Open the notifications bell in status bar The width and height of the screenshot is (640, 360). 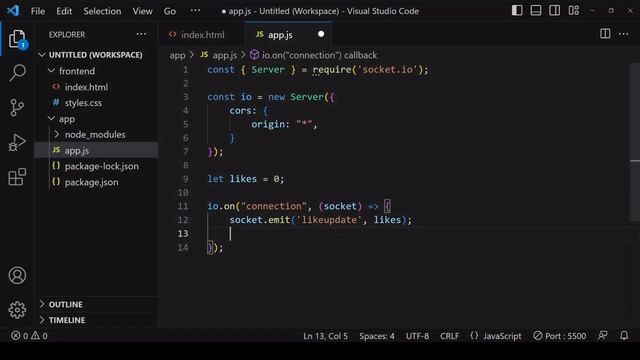tap(624, 336)
